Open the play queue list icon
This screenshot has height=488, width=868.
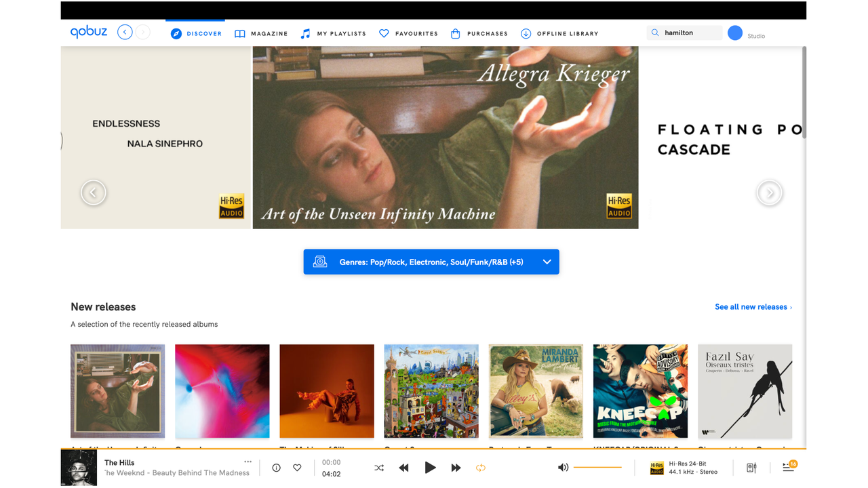(x=789, y=467)
